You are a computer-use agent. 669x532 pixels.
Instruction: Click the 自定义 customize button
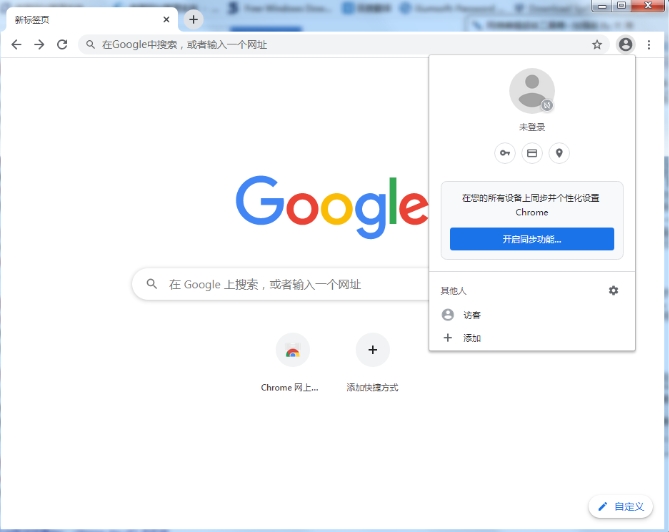tap(621, 506)
